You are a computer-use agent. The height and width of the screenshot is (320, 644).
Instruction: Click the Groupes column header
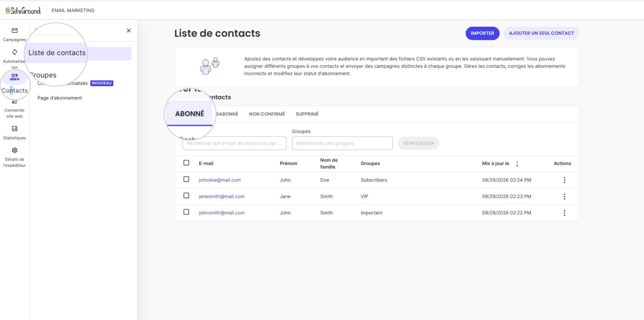pos(371,164)
